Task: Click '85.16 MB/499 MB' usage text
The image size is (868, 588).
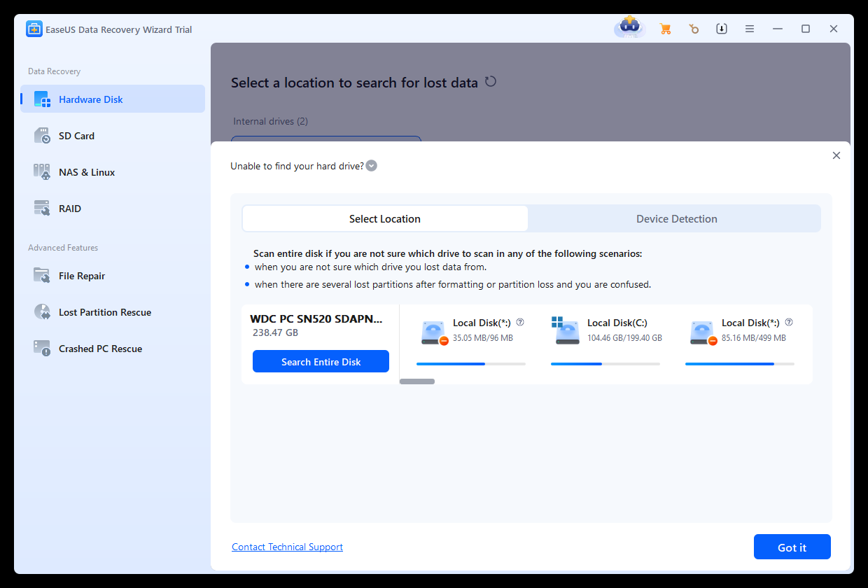Action: click(x=754, y=338)
